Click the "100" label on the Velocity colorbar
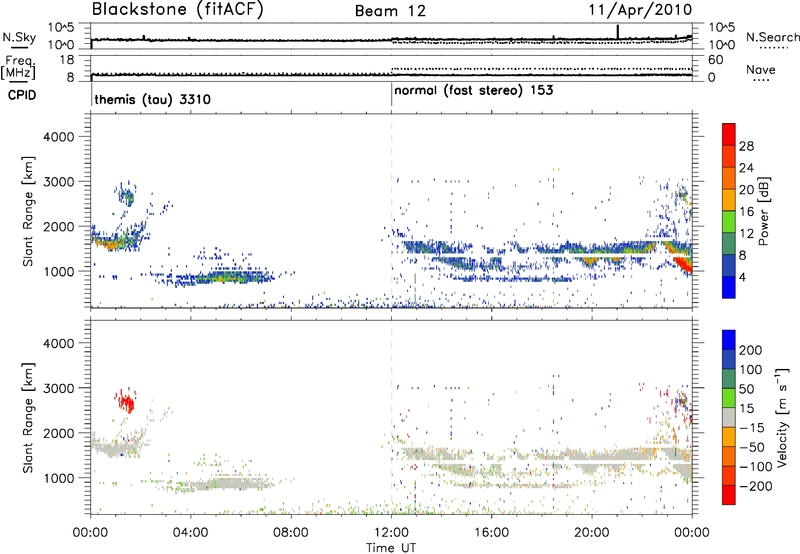Viewport: 800px width, 554px height. tap(751, 369)
